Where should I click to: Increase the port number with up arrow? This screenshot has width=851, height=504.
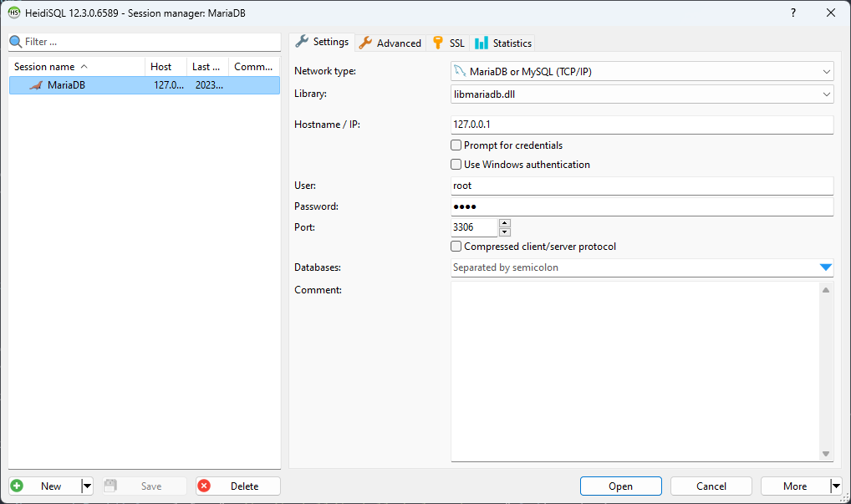coord(505,223)
